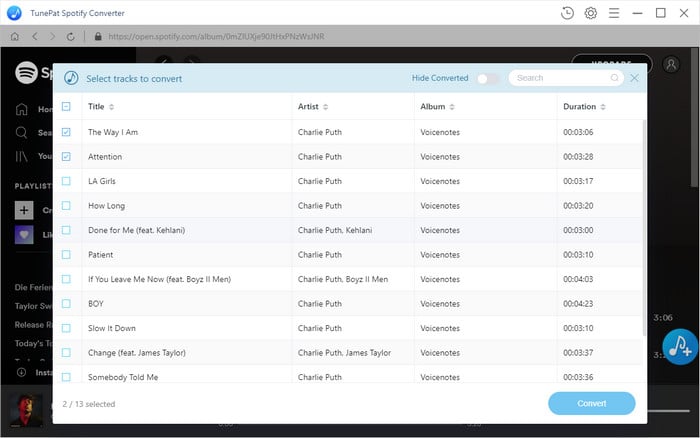Uncheck The Way I Am track

pyautogui.click(x=66, y=132)
